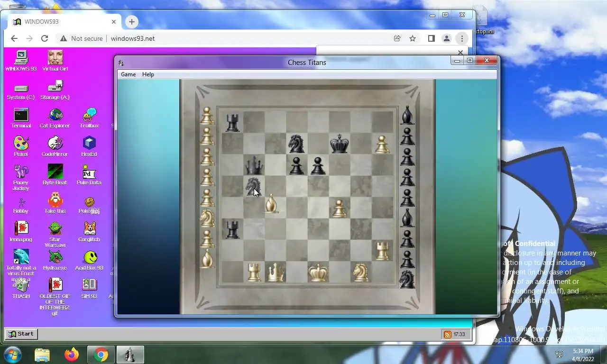Select the white king on e1
Image resolution: width=607 pixels, height=364 pixels.
coord(318,272)
